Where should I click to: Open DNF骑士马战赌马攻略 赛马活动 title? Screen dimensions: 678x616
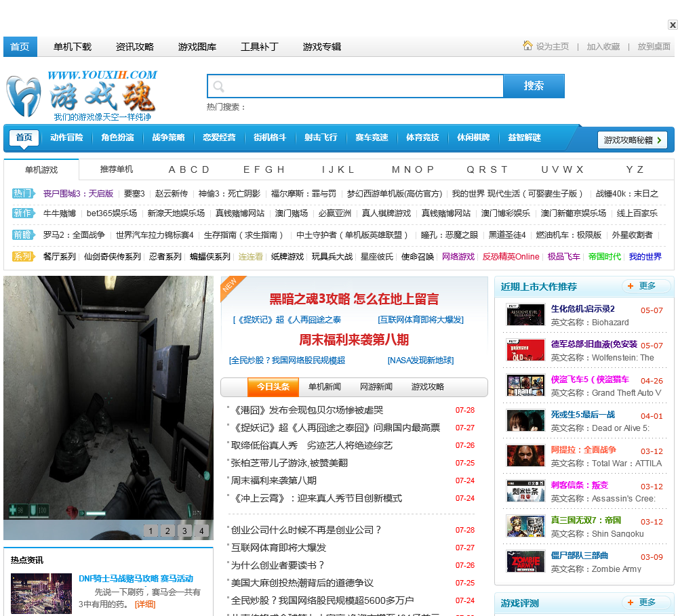pos(136,579)
